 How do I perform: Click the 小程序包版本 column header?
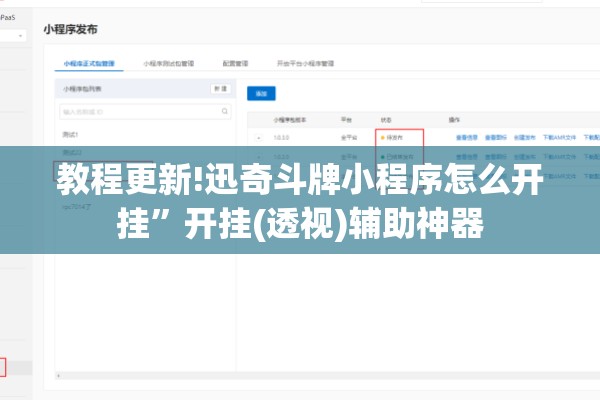tap(290, 120)
